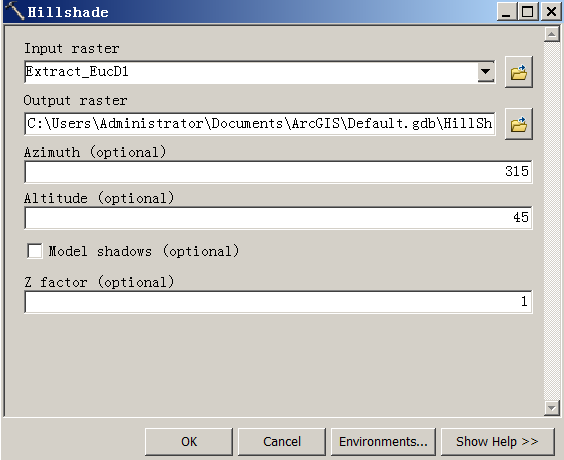Focus the Azimuth field showing 315

tap(278, 172)
